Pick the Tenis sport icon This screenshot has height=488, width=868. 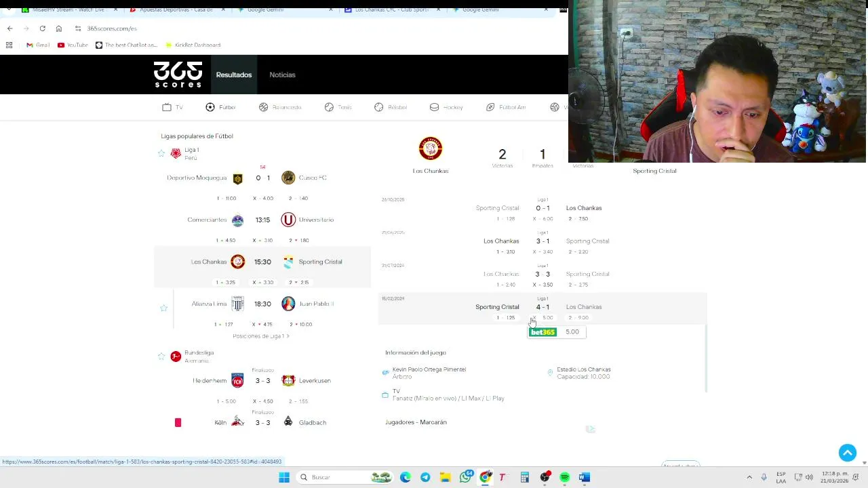329,107
